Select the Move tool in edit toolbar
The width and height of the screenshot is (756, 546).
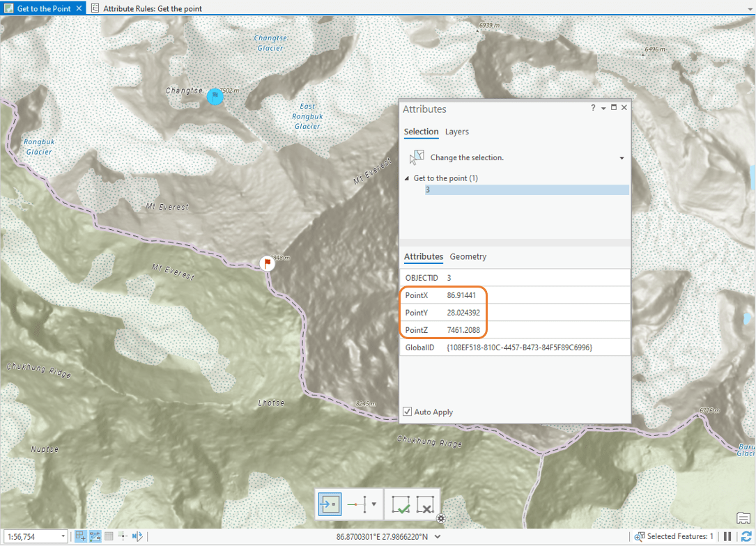(x=330, y=504)
